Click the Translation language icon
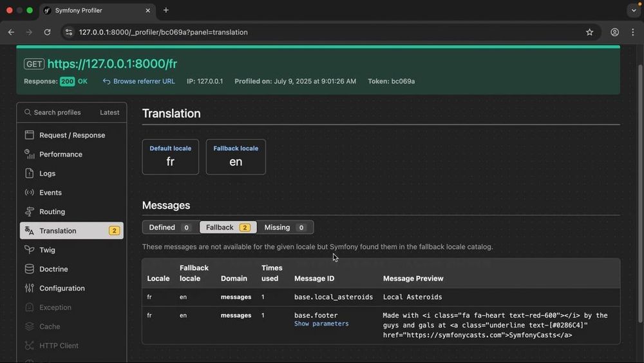The image size is (644, 363). (x=29, y=231)
